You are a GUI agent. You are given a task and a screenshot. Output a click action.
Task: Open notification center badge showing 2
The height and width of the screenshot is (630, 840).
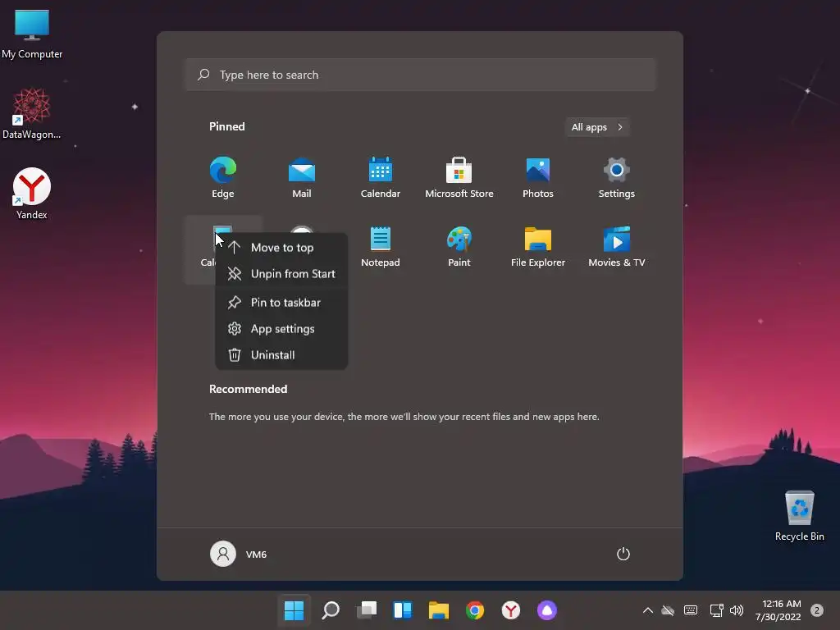817,610
